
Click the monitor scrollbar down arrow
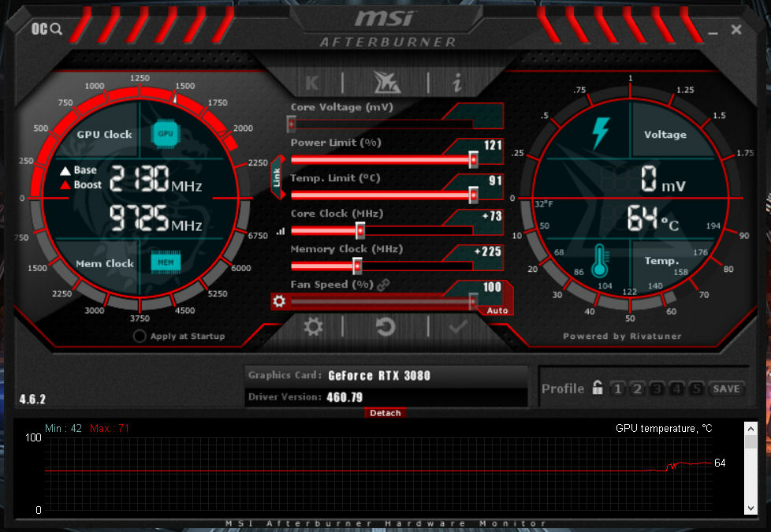751,508
